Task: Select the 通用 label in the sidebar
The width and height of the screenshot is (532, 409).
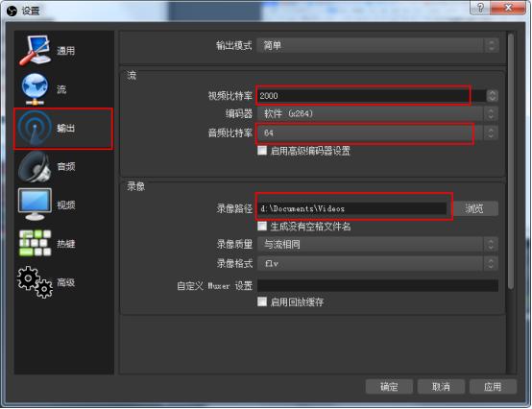Action: coord(66,51)
